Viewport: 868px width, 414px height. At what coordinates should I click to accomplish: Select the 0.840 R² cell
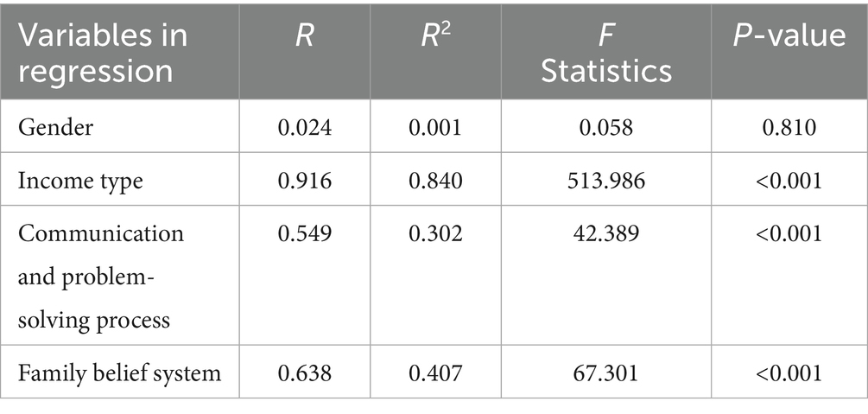tap(435, 181)
